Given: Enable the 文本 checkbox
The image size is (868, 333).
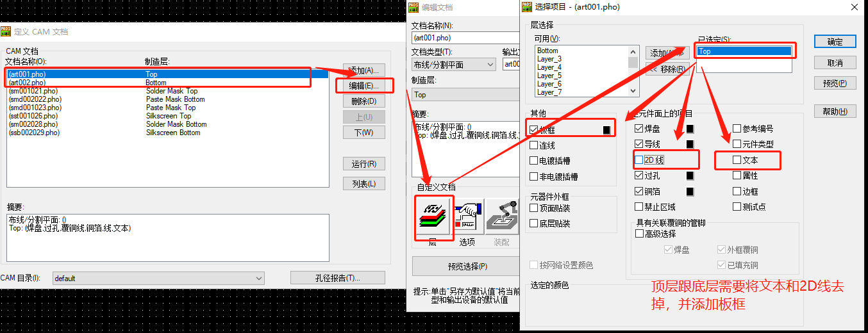Looking at the screenshot, I should (737, 159).
